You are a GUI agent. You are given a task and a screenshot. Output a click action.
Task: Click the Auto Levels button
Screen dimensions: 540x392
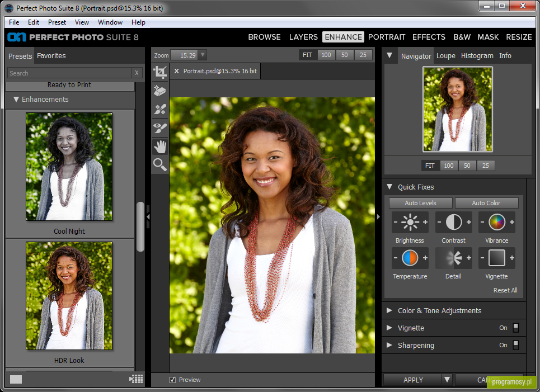pos(420,203)
